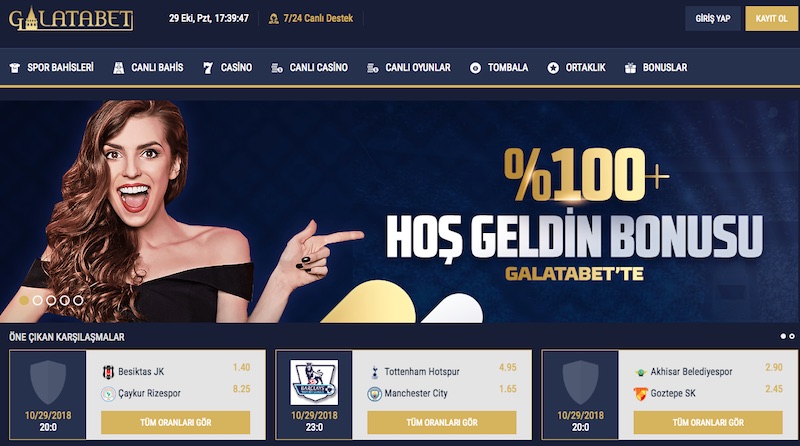Select the second banner slide dot
800x446 pixels.
(x=37, y=301)
